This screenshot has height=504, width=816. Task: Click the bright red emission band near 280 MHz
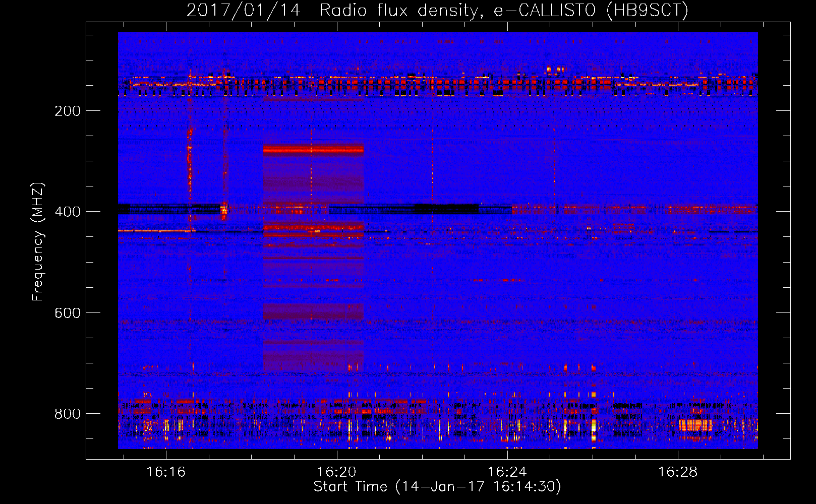(x=313, y=149)
